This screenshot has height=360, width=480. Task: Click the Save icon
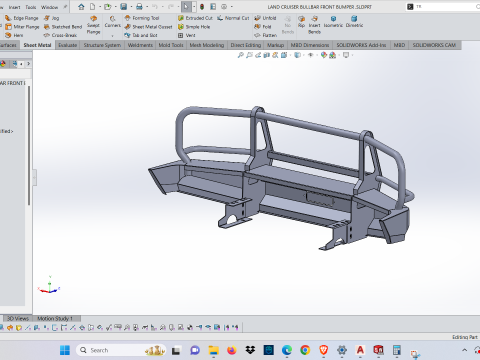coord(124,7)
